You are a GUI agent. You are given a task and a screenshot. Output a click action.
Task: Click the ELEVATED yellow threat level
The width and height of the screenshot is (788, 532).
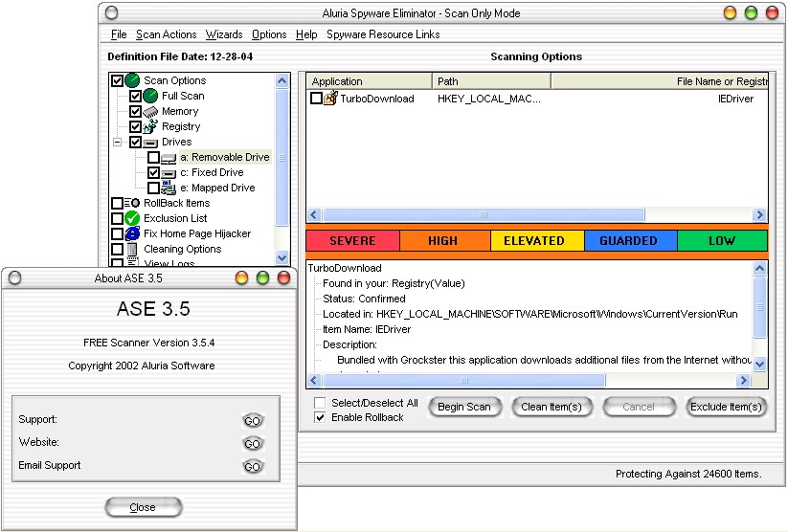537,240
